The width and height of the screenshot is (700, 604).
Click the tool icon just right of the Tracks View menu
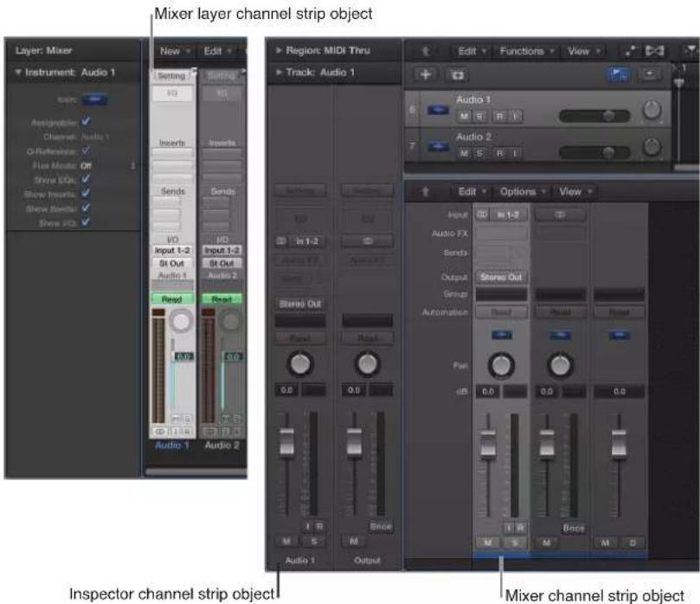[x=630, y=52]
